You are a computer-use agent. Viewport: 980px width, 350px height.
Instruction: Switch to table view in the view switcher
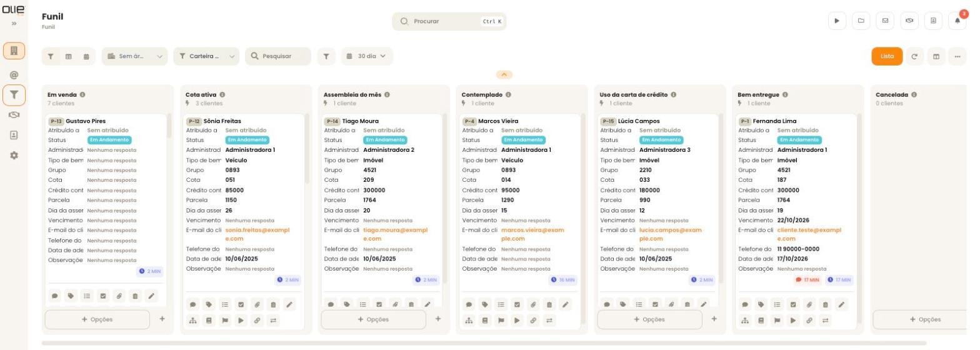click(69, 56)
